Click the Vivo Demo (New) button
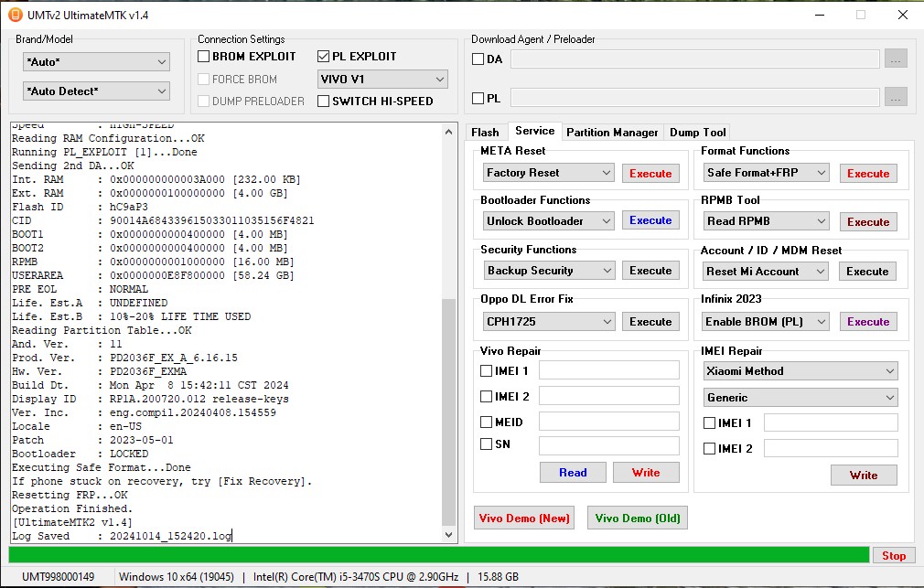 click(x=524, y=518)
